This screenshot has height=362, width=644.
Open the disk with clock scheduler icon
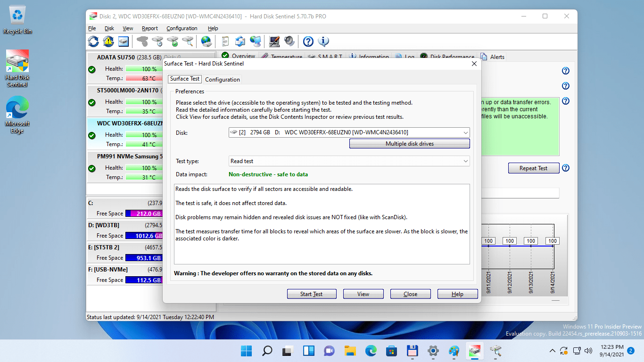[157, 41]
